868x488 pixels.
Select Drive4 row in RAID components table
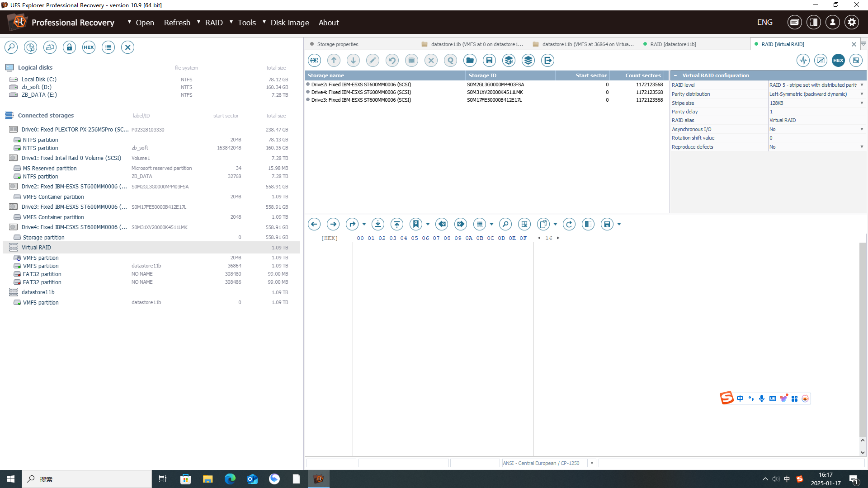pyautogui.click(x=486, y=92)
